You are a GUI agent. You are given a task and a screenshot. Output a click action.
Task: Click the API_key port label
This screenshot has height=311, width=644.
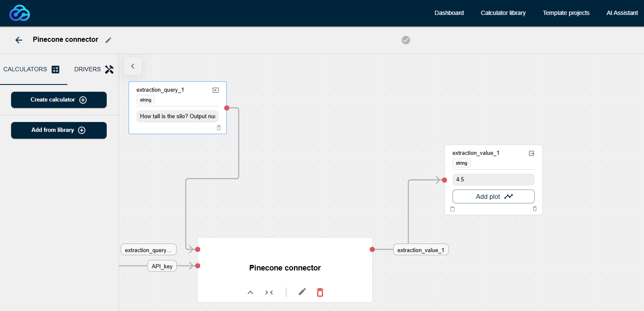pyautogui.click(x=162, y=266)
